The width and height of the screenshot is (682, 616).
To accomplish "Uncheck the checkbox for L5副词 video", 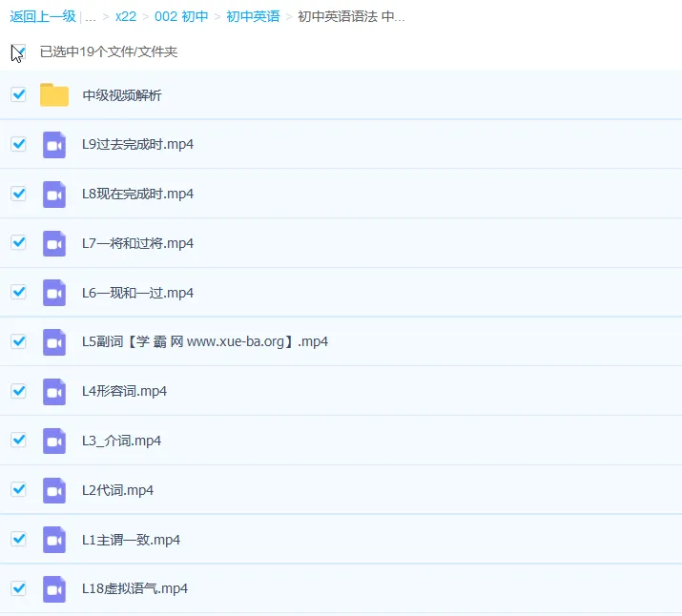I will pyautogui.click(x=18, y=341).
